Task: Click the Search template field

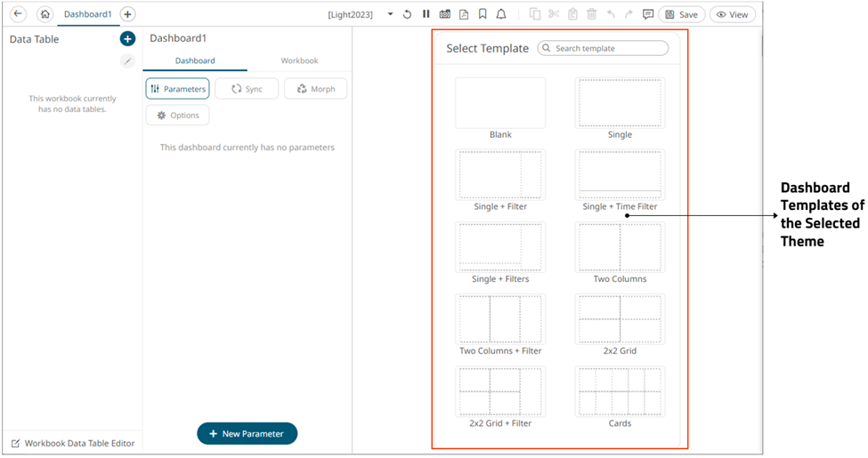Action: [x=604, y=48]
